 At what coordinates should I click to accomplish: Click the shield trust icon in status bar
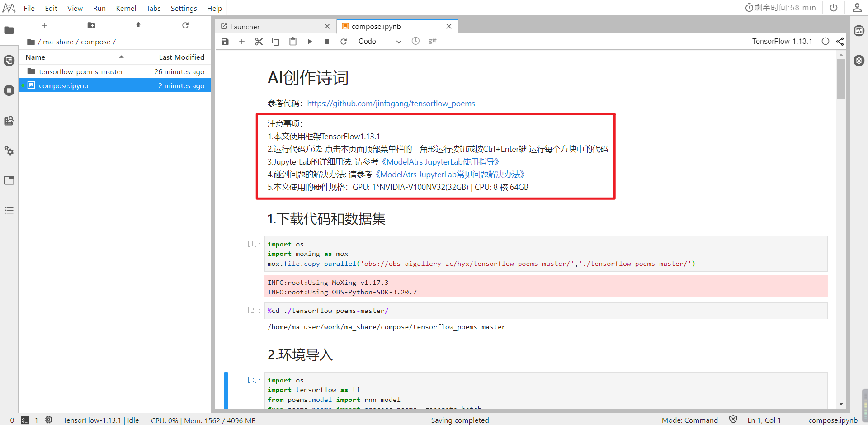(x=733, y=420)
